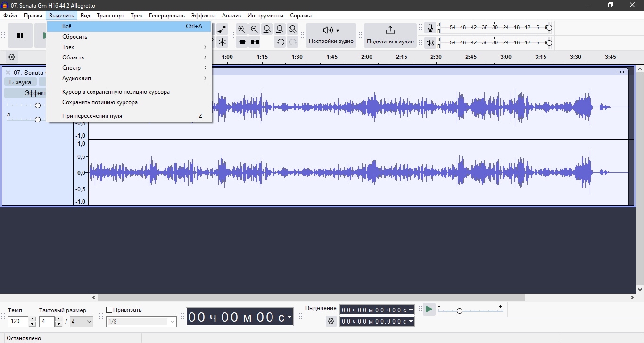The height and width of the screenshot is (343, 644).
Task: Choose Сохранить позицию курсора entry
Action: (x=129, y=102)
